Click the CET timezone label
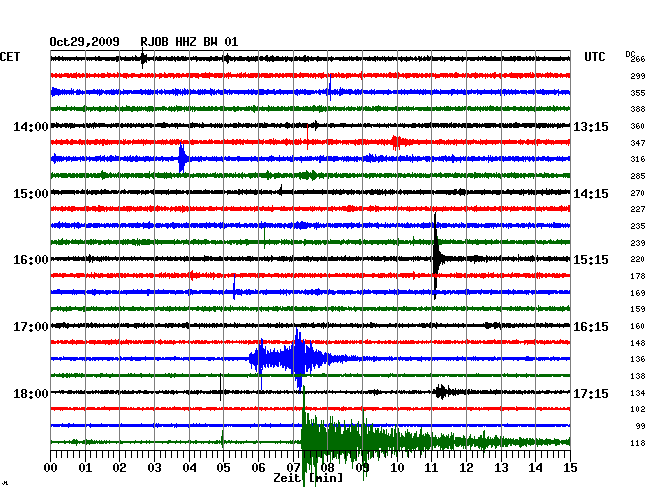650x494 pixels. click(x=10, y=57)
